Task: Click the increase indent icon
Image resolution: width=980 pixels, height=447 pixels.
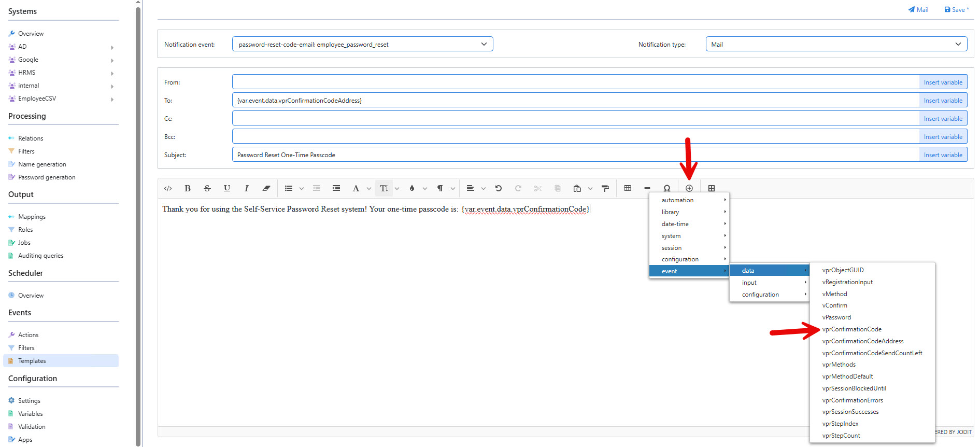Action: (336, 188)
